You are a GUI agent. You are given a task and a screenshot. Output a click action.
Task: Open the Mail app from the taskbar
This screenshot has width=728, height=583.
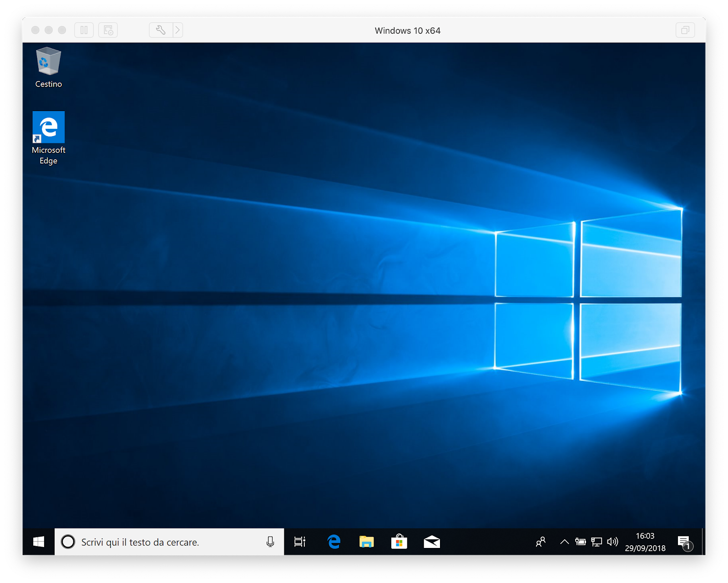[x=432, y=542]
